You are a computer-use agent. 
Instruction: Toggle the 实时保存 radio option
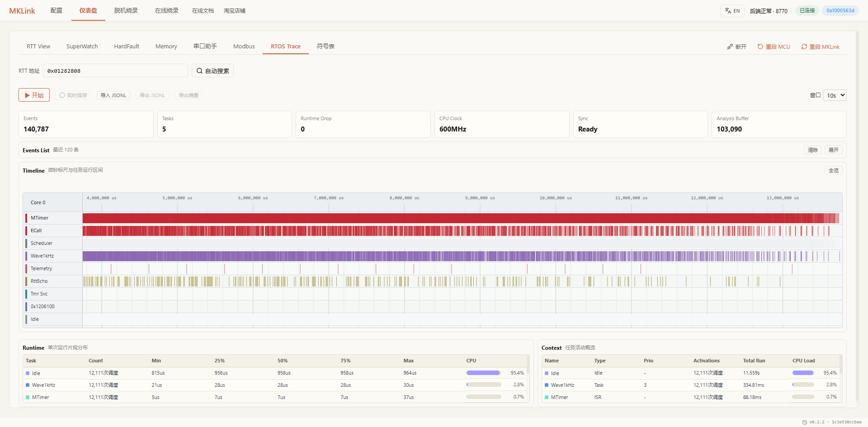click(x=73, y=95)
